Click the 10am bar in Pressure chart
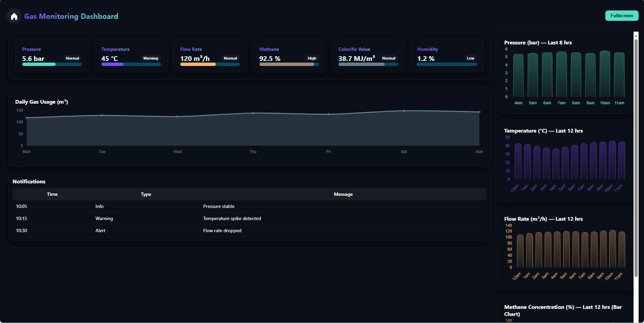644x323 pixels. point(605,74)
